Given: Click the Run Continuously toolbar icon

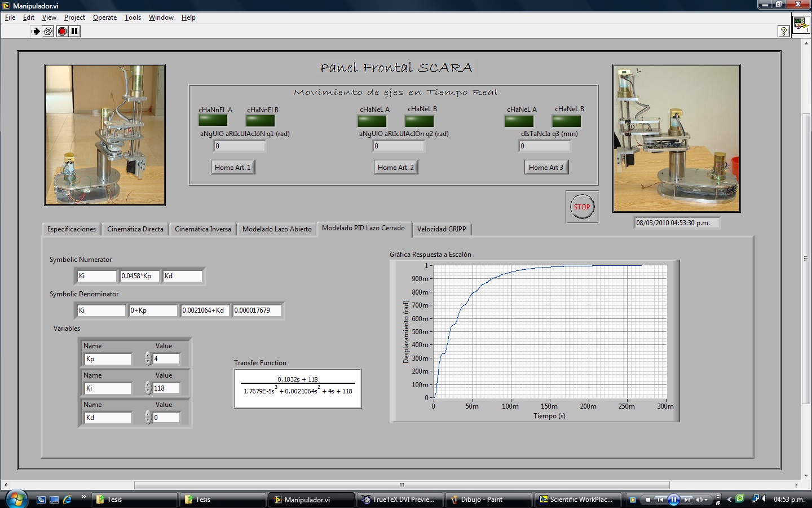Looking at the screenshot, I should (x=48, y=32).
